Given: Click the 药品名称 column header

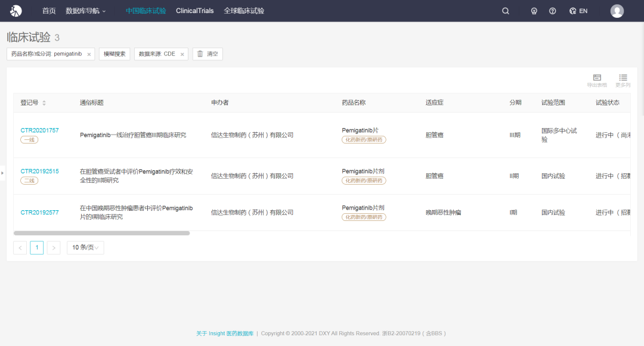Looking at the screenshot, I should point(354,103).
